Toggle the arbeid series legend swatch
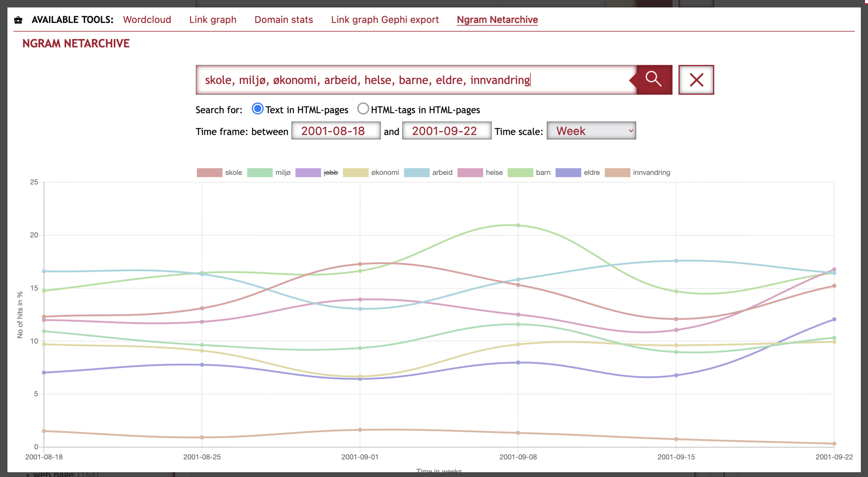The height and width of the screenshot is (477, 868). [416, 173]
